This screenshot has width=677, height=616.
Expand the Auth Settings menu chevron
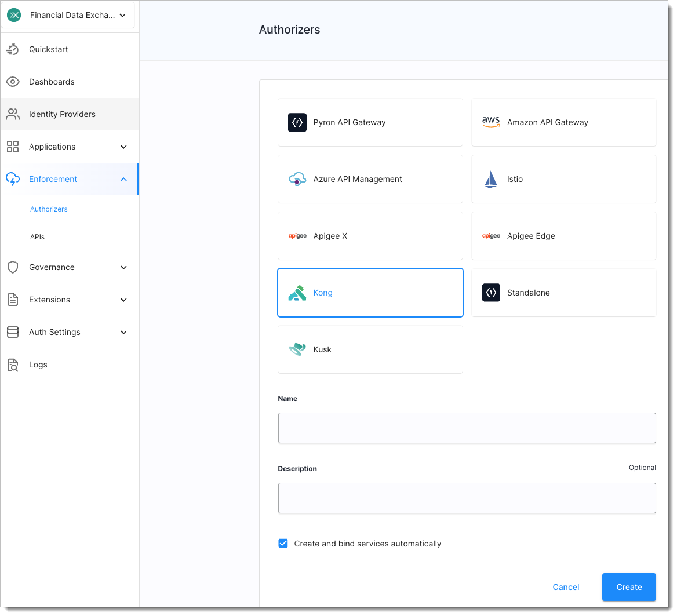[123, 333]
